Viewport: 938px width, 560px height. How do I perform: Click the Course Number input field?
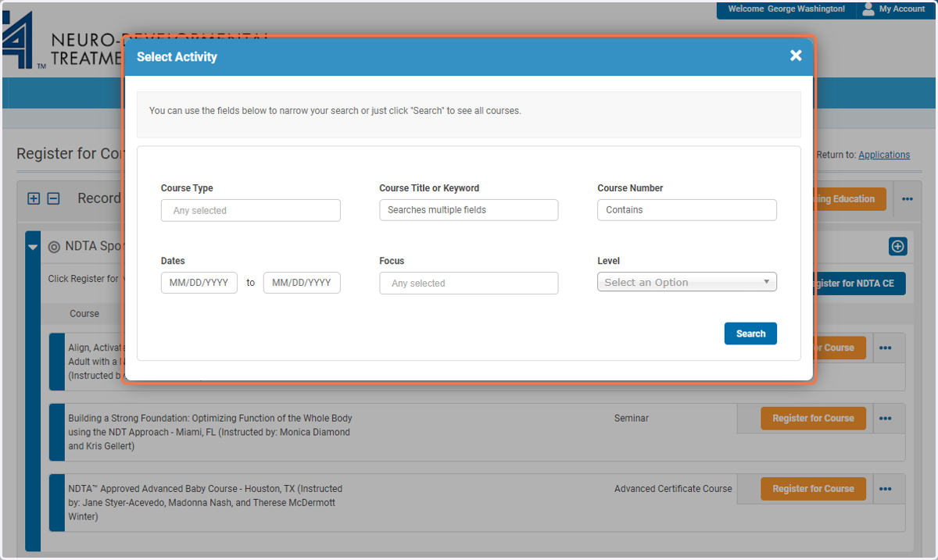687,210
